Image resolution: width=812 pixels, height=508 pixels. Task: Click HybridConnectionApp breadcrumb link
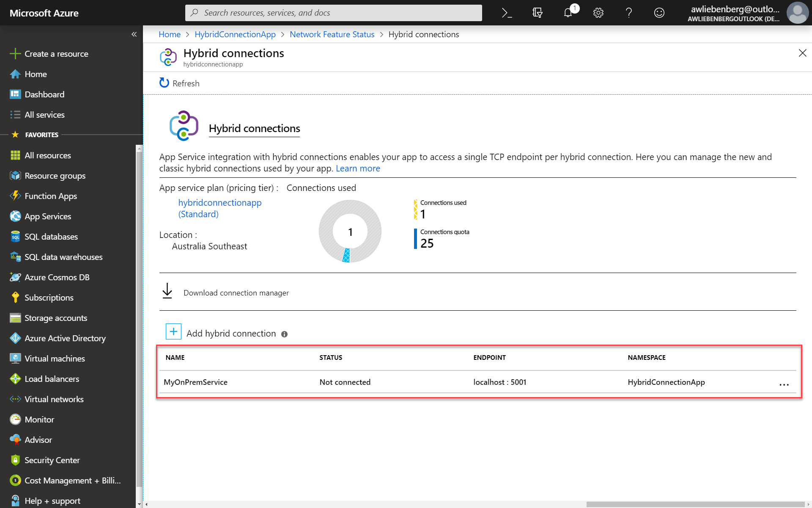[x=235, y=34]
